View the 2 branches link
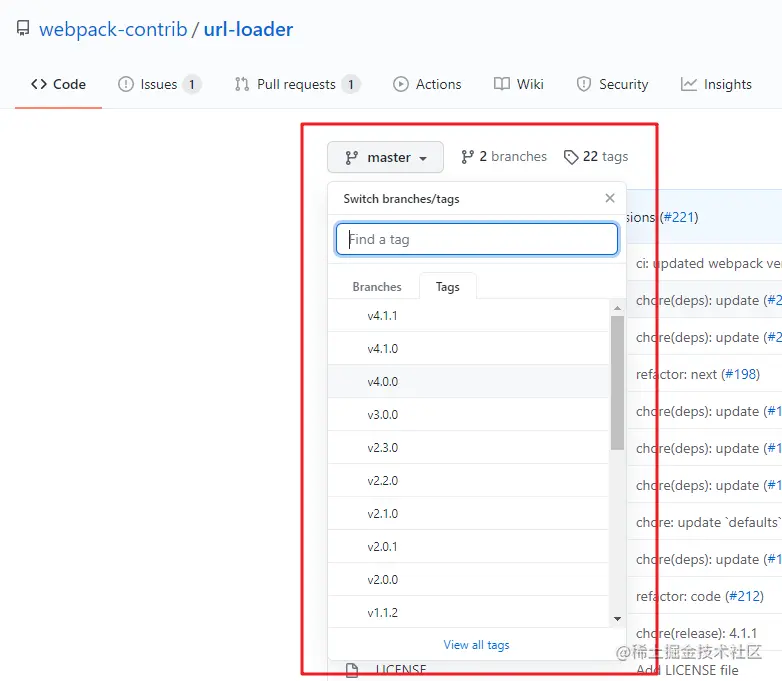The width and height of the screenshot is (782, 681). click(x=504, y=157)
